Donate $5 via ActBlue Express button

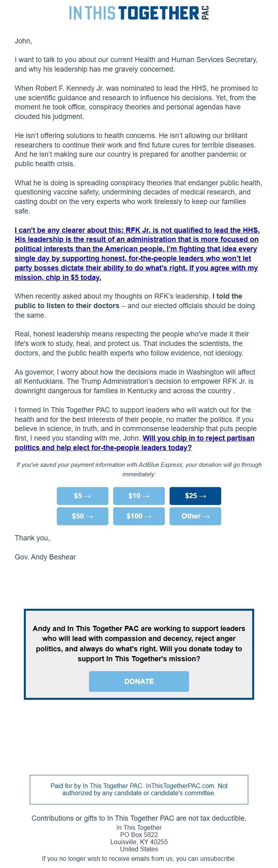pos(83,496)
